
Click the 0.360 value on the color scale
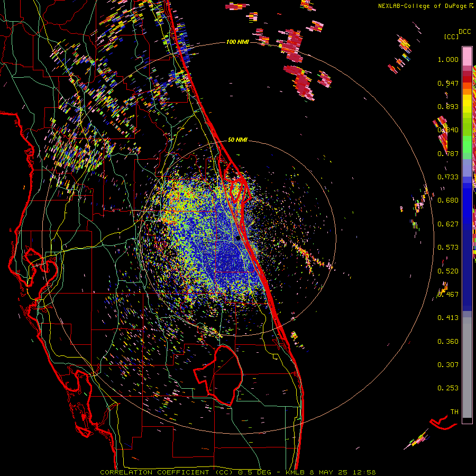click(448, 342)
